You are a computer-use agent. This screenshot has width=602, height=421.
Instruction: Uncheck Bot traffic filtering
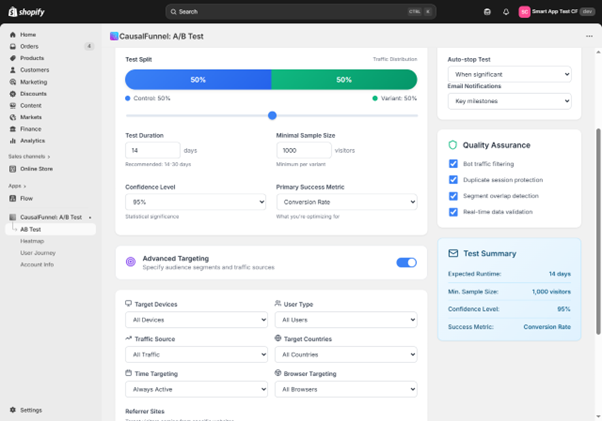point(453,163)
